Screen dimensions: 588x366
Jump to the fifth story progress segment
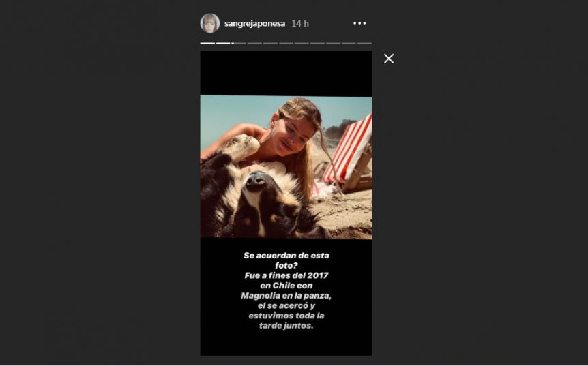pos(270,43)
